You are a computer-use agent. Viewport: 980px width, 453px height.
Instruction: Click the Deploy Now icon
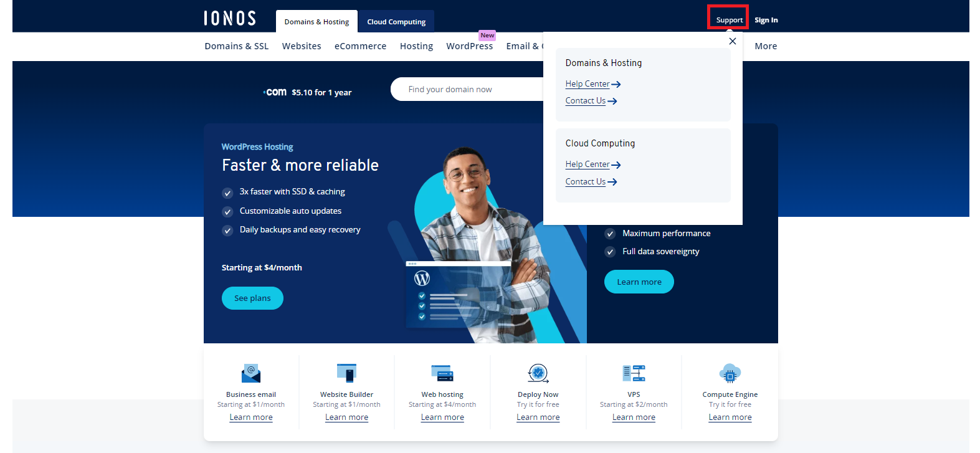538,373
